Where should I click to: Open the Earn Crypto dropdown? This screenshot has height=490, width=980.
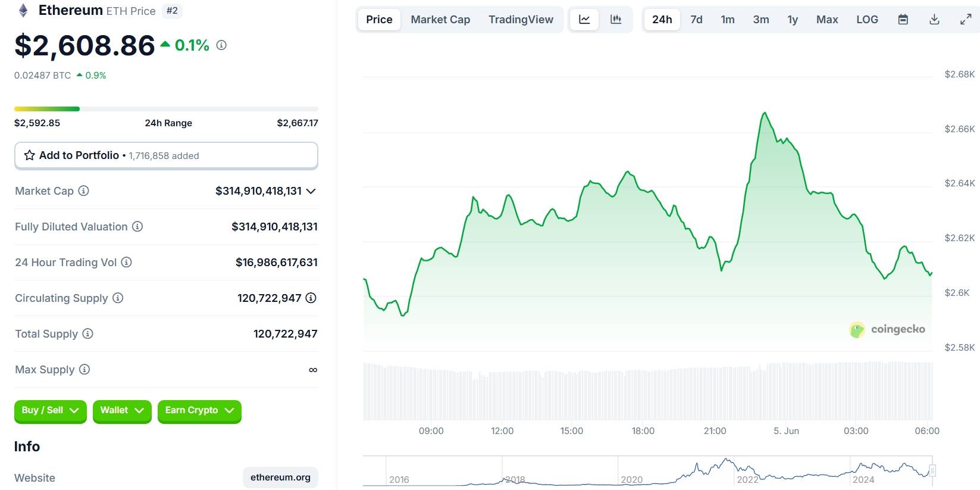click(199, 410)
